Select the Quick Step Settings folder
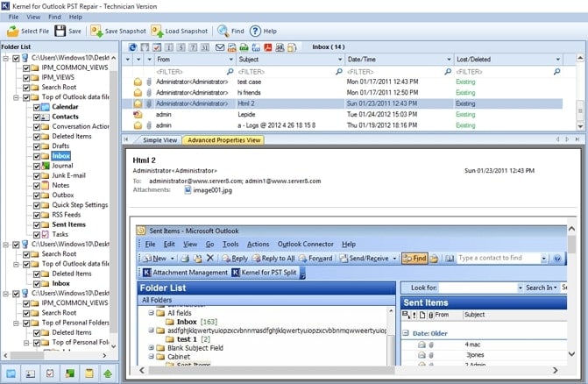Image resolution: width=588 pixels, height=384 pixels. [80, 205]
